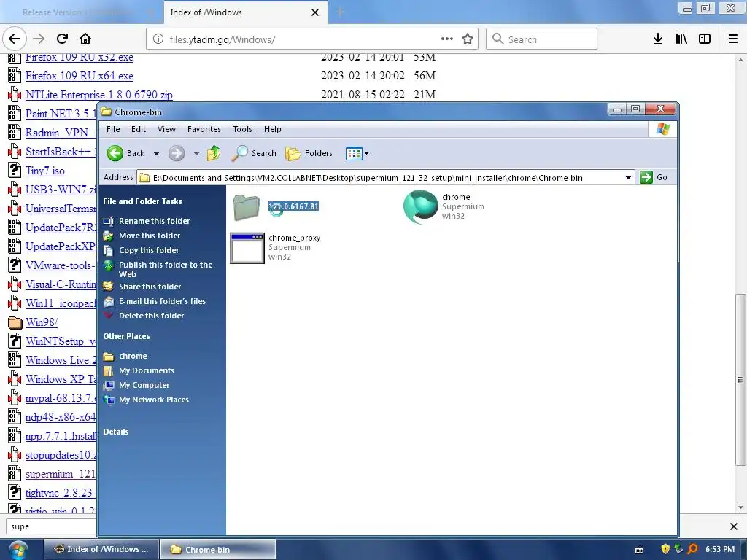Click the Firefox page vertical scrollbar
The image size is (747, 560).
click(x=740, y=379)
